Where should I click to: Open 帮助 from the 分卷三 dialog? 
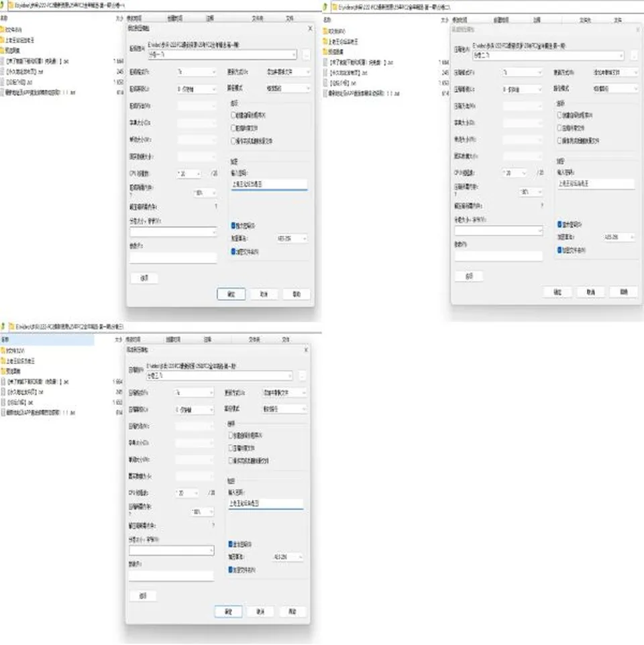coord(292,611)
